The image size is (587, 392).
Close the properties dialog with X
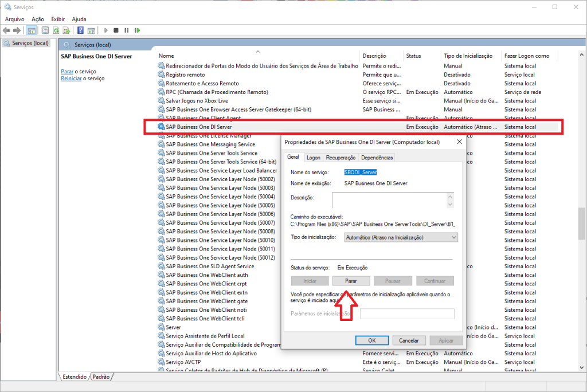(459, 142)
